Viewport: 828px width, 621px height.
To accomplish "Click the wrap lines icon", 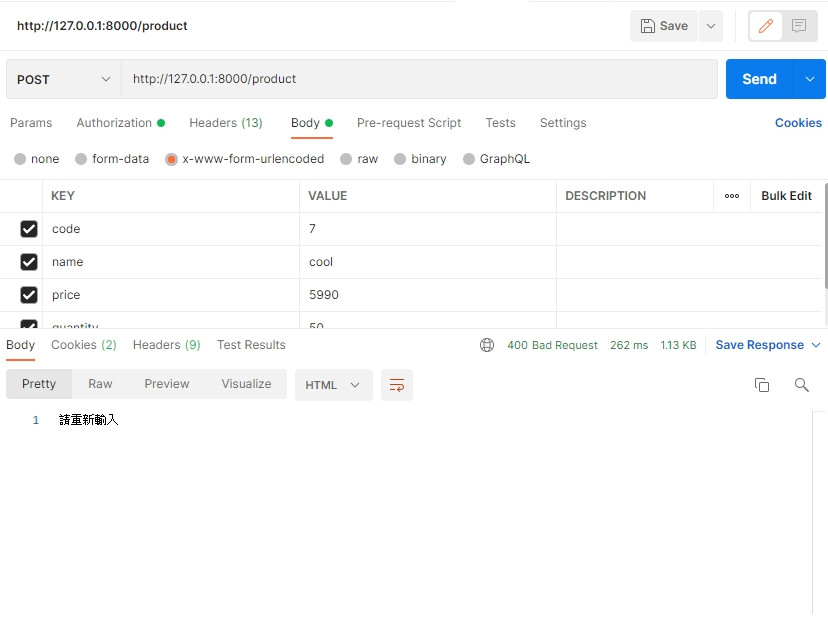I will [397, 385].
